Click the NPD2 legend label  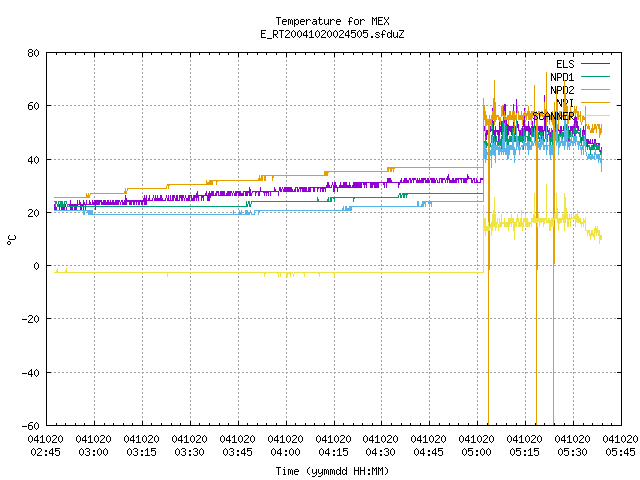pyautogui.click(x=562, y=90)
